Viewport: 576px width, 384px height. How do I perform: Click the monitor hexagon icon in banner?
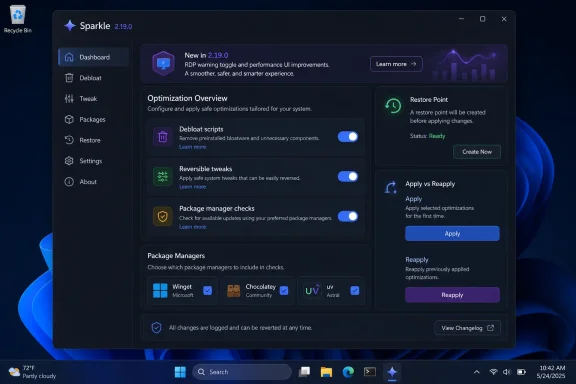(x=163, y=64)
